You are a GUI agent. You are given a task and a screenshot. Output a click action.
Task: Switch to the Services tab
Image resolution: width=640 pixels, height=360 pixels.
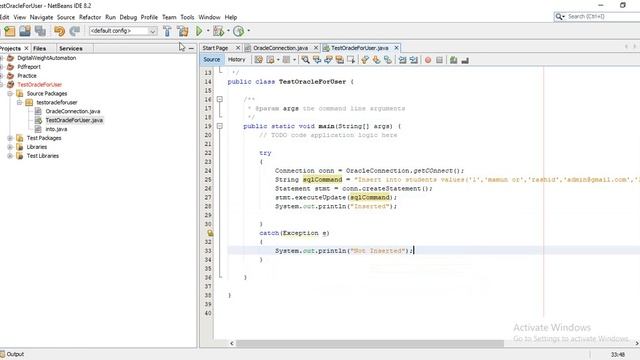[x=71, y=48]
